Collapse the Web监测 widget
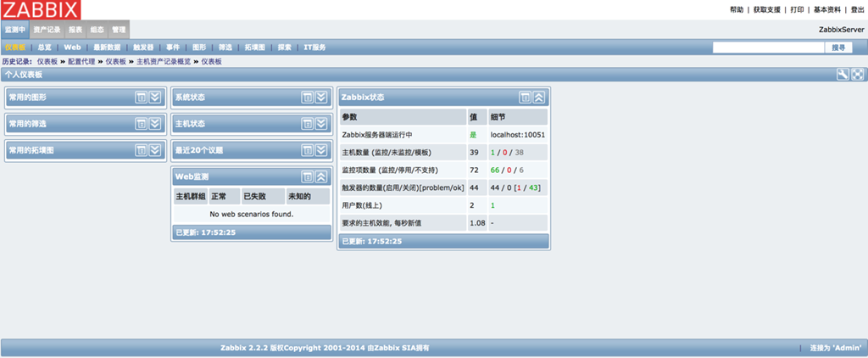Viewport: 868px width, 358px height. (x=321, y=176)
